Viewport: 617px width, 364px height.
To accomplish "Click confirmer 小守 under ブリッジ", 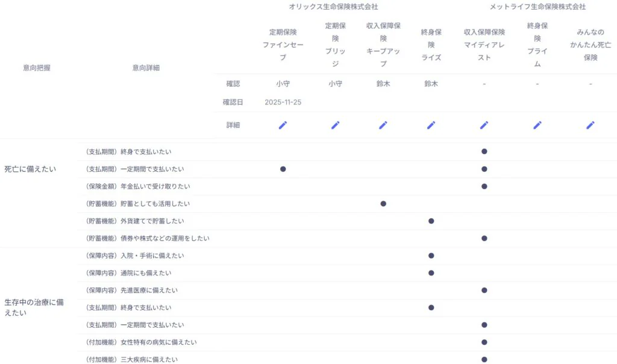I will pos(335,84).
